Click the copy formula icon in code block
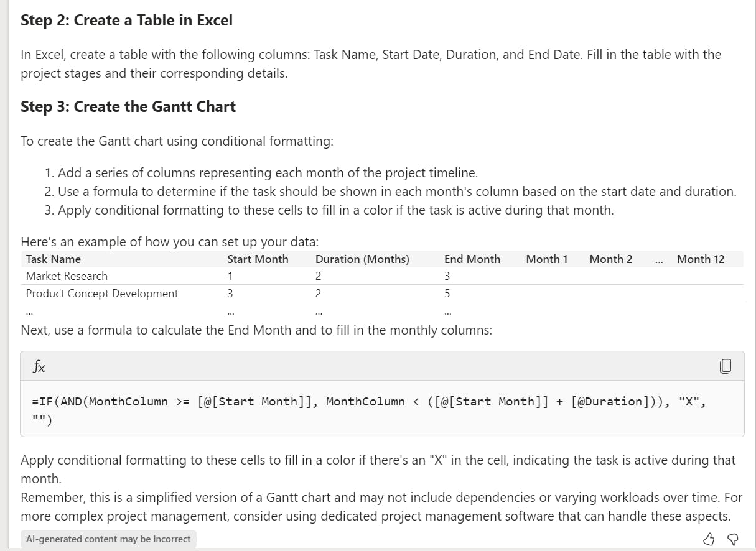The width and height of the screenshot is (756, 551). tap(725, 366)
